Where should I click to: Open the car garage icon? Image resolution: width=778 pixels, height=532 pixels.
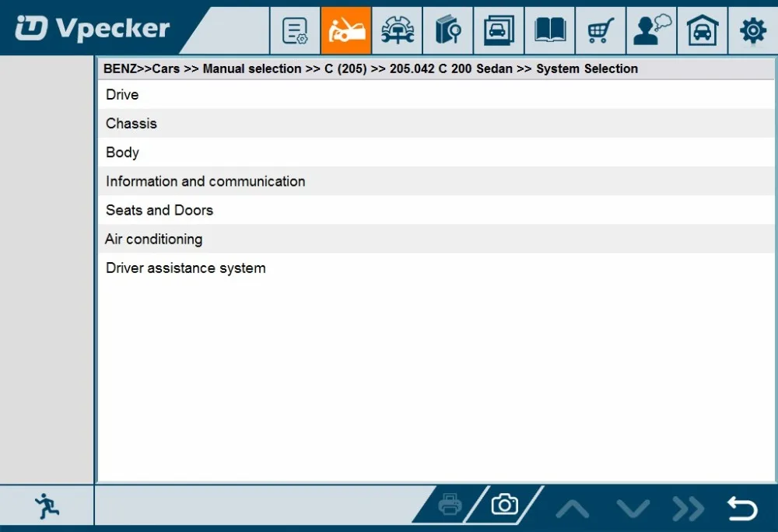pyautogui.click(x=702, y=31)
